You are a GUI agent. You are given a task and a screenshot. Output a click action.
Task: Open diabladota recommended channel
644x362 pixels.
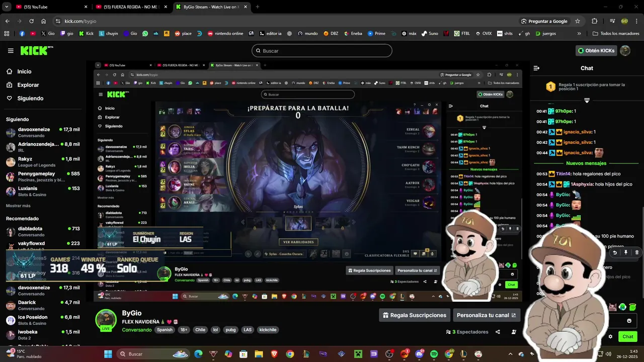tap(43, 231)
